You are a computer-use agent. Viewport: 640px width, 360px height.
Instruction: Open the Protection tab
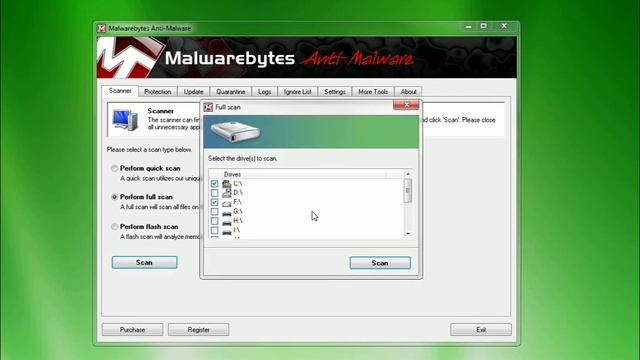[x=158, y=92]
